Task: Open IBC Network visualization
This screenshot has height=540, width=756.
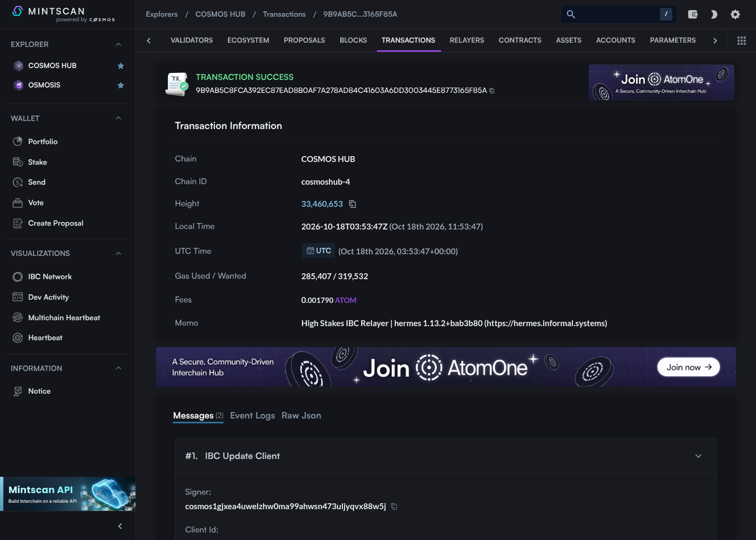Action: (x=50, y=276)
